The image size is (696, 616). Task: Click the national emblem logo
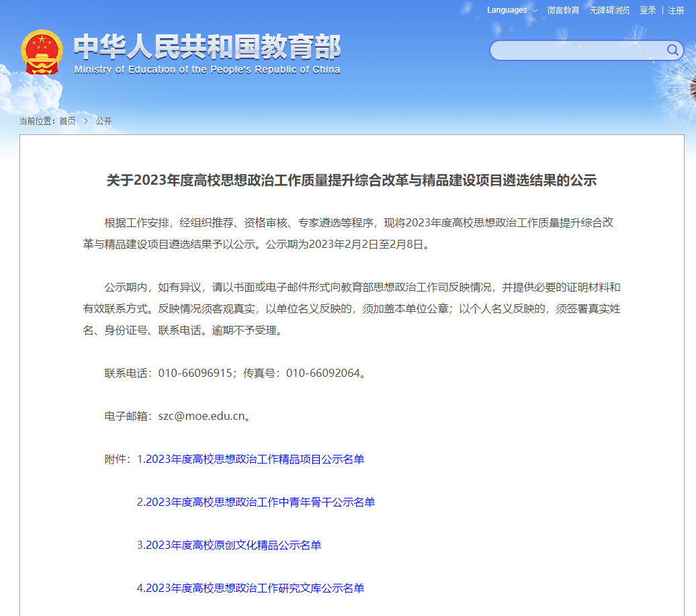click(42, 52)
